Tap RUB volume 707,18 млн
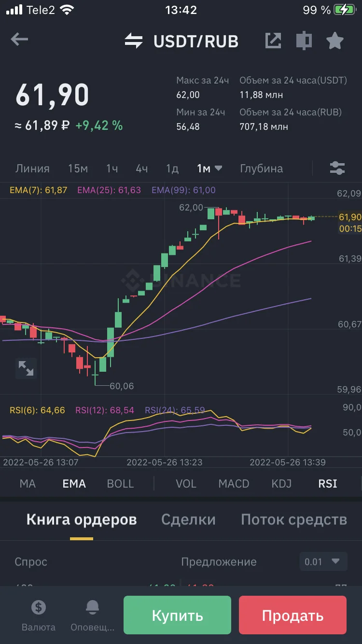Viewport: 362px width, 644px height. pyautogui.click(x=264, y=127)
